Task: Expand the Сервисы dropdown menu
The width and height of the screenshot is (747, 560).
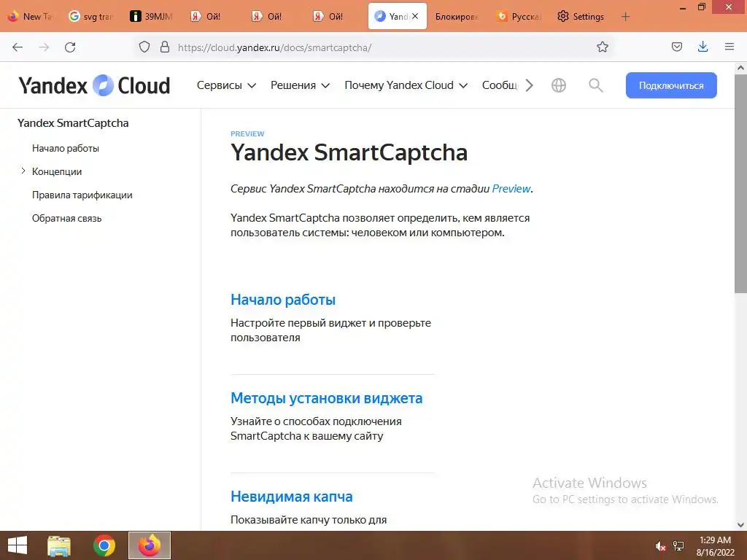Action: click(x=226, y=86)
